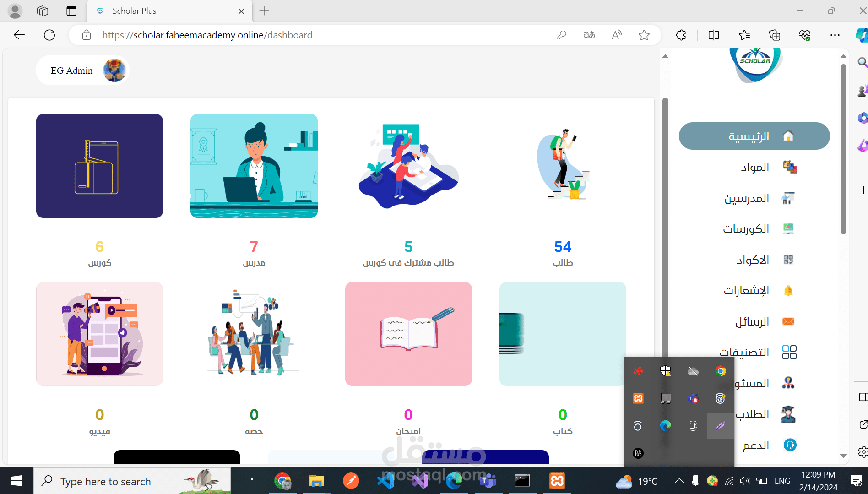The image size is (868, 494).
Task: Click the browser back arrow
Action: [x=19, y=35]
